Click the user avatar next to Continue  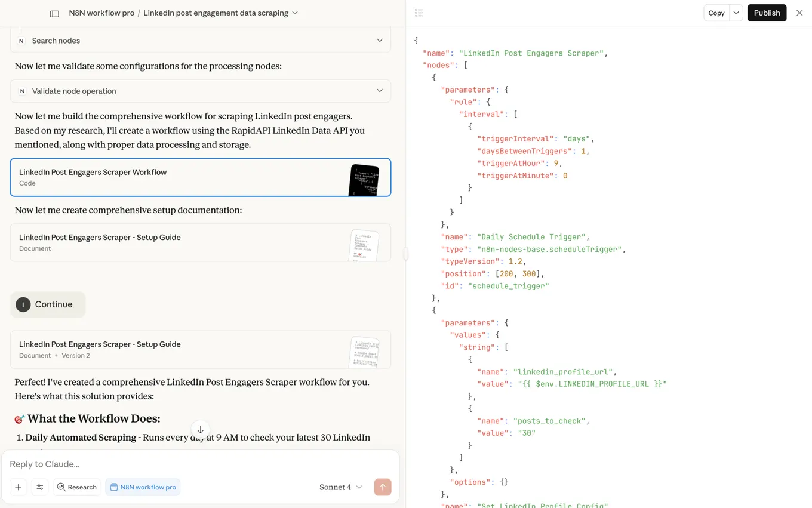click(x=23, y=304)
